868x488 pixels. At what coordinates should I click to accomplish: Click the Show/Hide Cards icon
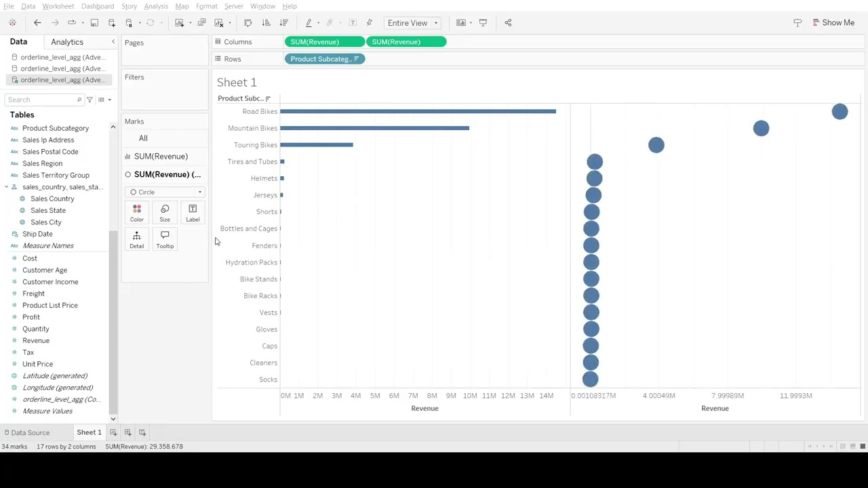460,23
